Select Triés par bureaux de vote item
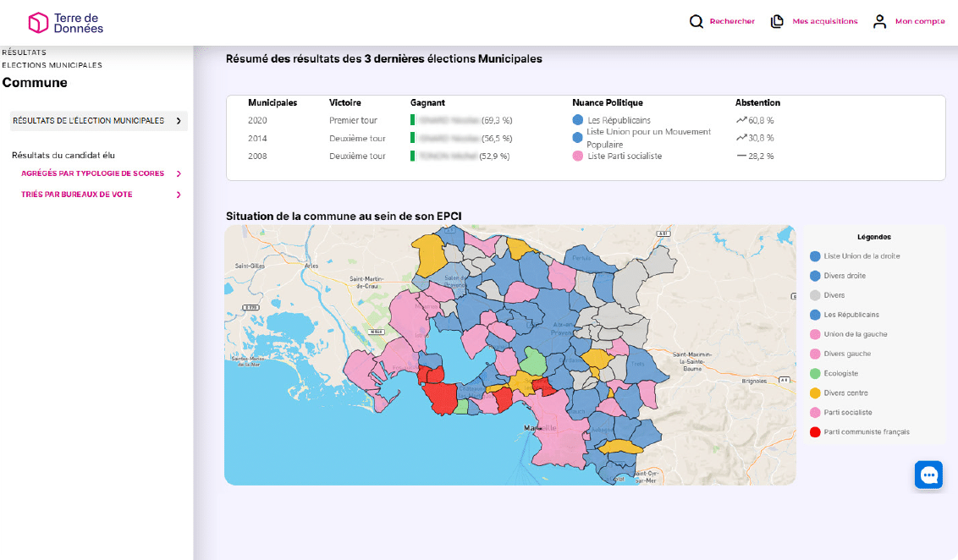Screen dimensions: 958x560 tap(77, 195)
